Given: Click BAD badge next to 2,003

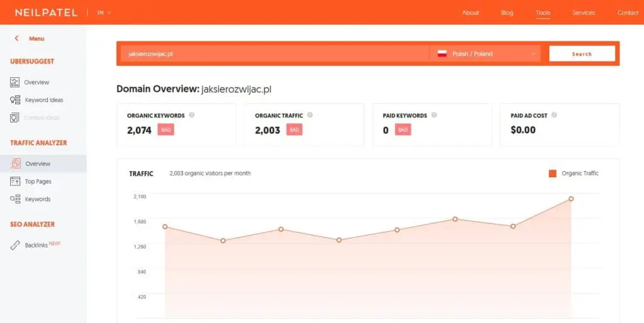Looking at the screenshot, I should click(x=294, y=129).
